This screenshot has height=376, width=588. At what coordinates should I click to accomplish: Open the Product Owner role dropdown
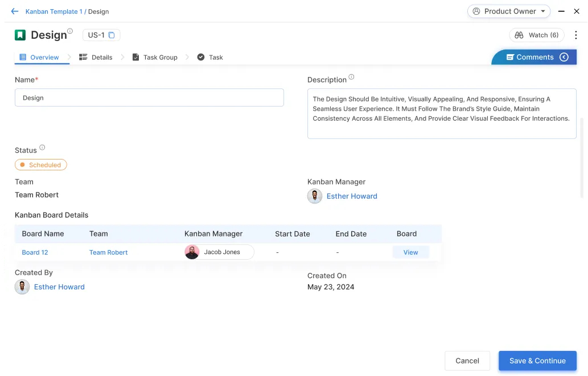pyautogui.click(x=508, y=11)
